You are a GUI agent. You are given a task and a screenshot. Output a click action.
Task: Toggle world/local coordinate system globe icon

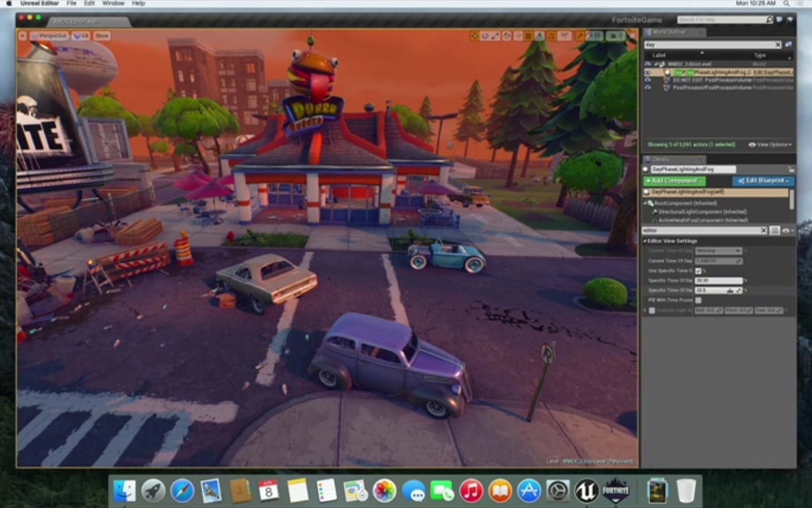pyautogui.click(x=507, y=36)
